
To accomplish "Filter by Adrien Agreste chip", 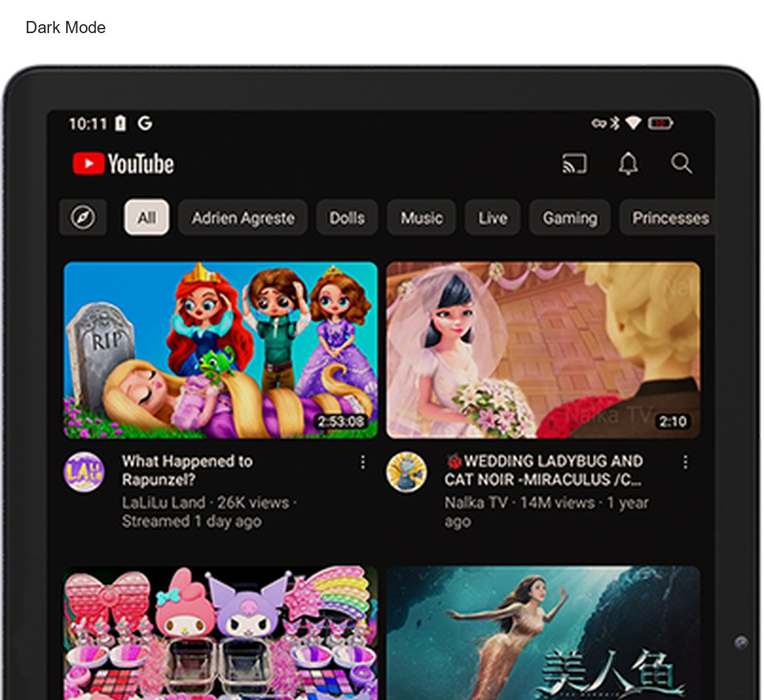I will (x=243, y=218).
